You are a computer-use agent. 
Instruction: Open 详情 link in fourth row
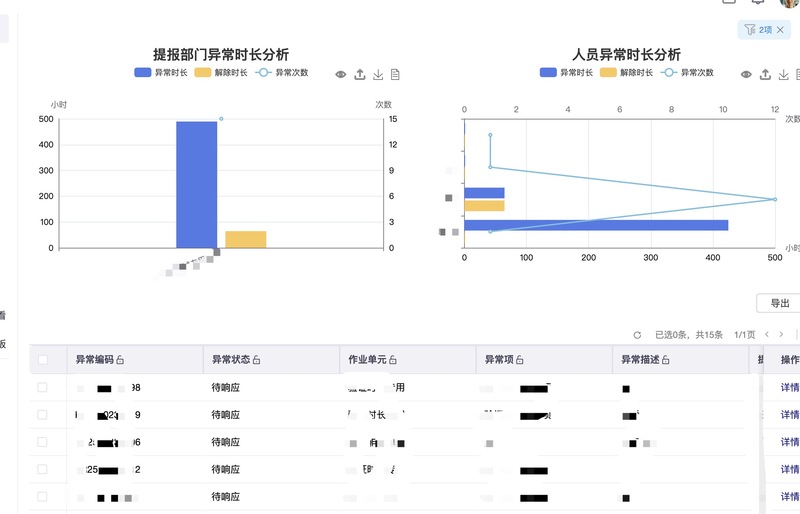(790, 469)
